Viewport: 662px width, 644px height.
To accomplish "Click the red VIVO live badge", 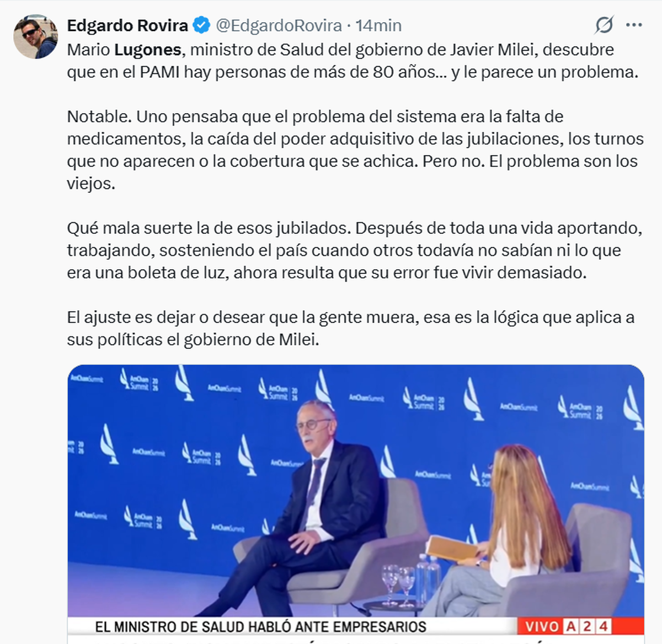I will click(541, 626).
